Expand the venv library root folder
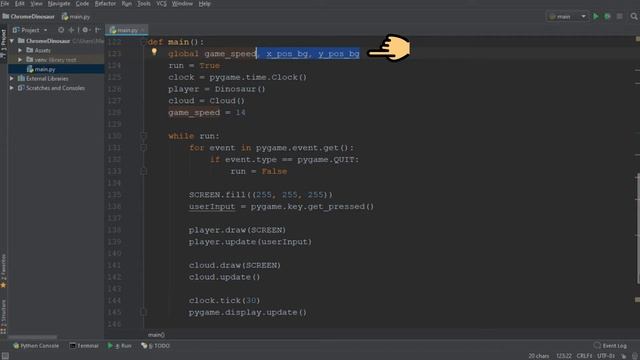Viewport: 640px width, 360px height. click(20, 60)
